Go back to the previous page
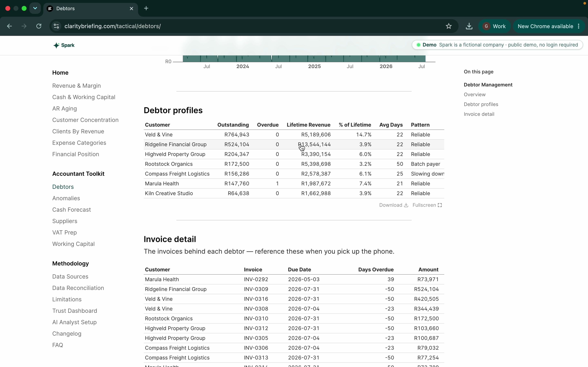The image size is (588, 367). click(9, 26)
